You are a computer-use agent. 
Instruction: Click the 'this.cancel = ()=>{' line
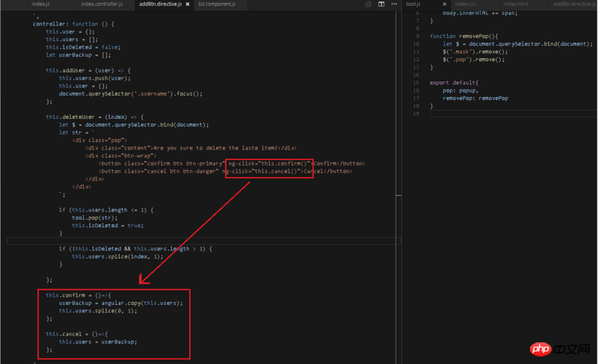[77, 334]
